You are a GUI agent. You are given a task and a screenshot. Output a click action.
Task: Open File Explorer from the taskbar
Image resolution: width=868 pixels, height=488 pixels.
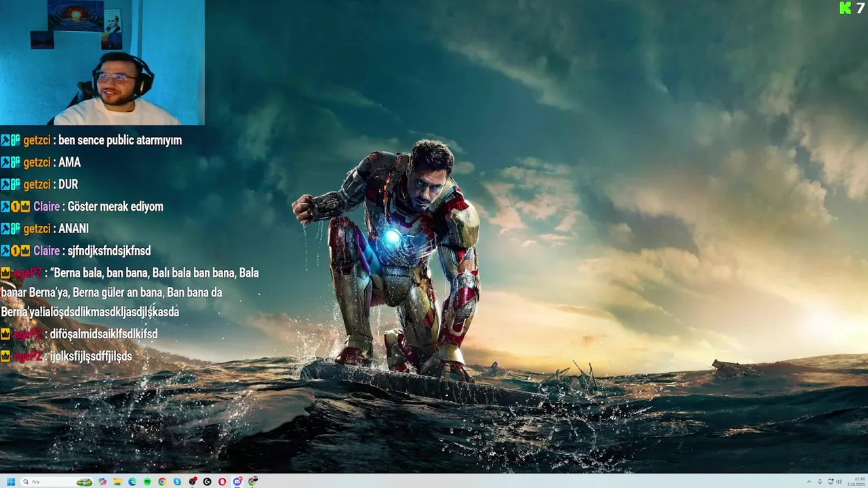tap(117, 482)
